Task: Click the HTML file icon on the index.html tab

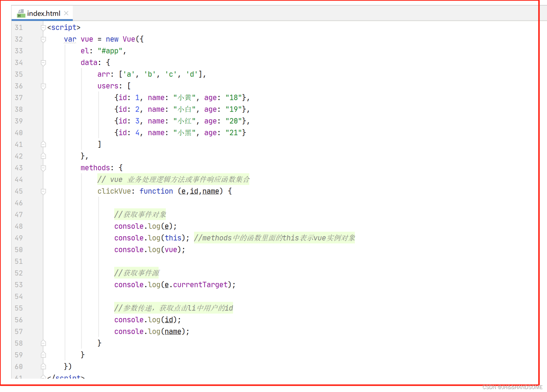Action: [x=21, y=13]
